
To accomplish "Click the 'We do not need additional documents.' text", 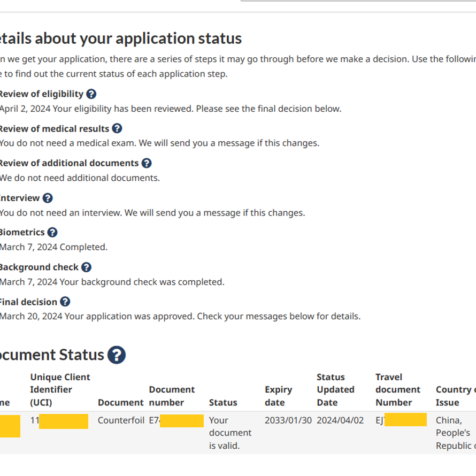I will 80,178.
